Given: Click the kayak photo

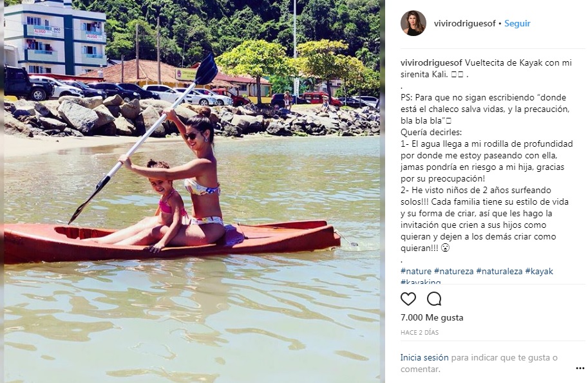Looking at the screenshot, I should click(192, 192).
